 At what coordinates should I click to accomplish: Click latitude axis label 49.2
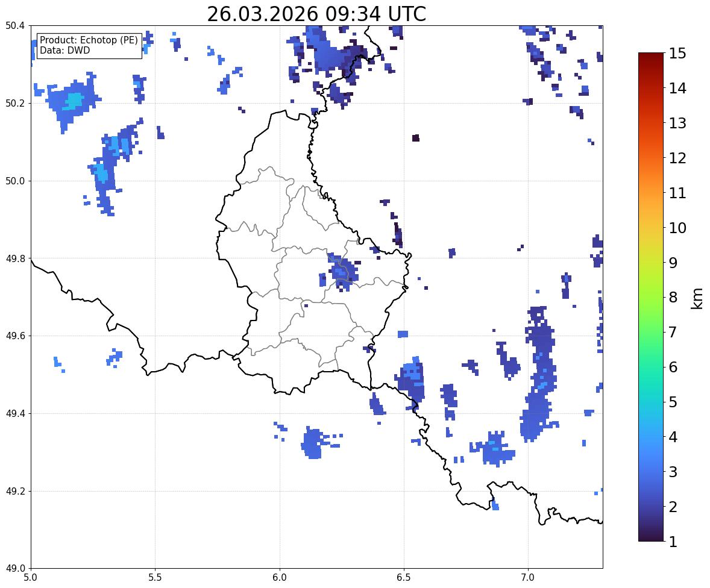14,491
